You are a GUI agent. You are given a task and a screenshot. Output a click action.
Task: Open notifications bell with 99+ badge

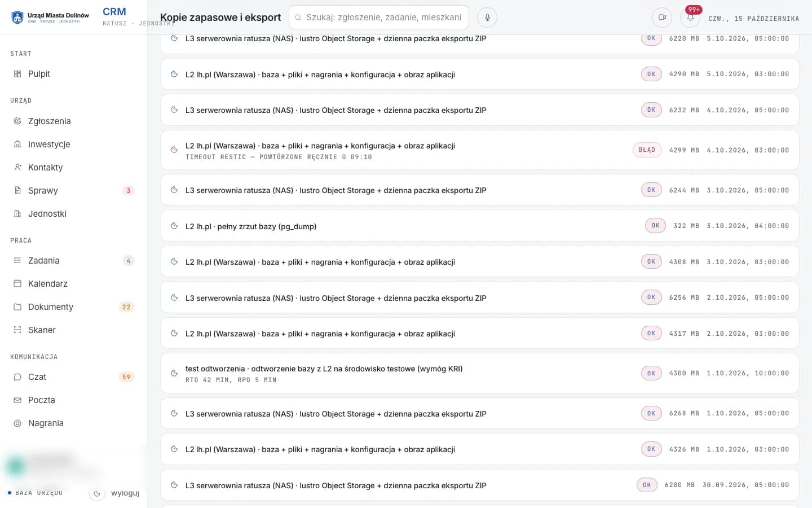tap(690, 17)
